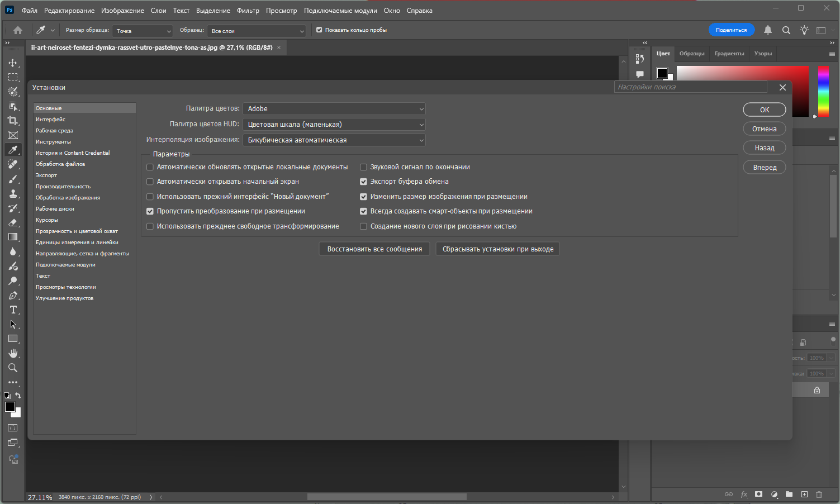This screenshot has height=504, width=840.
Task: Open the workspace switcher icon dropdown
Action: point(821,30)
